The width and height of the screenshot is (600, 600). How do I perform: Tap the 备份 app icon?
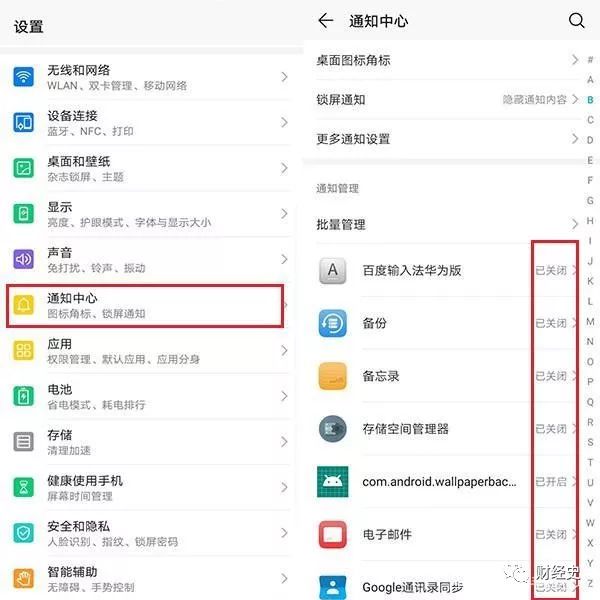[x=333, y=323]
